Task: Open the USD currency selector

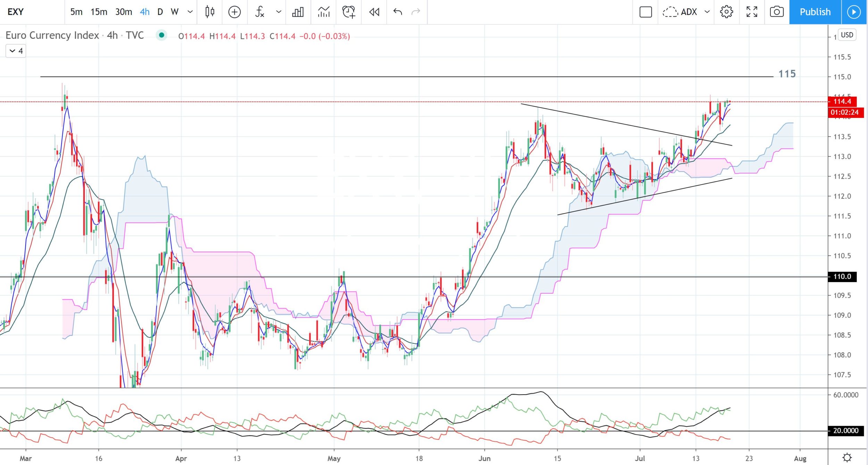Action: [847, 35]
